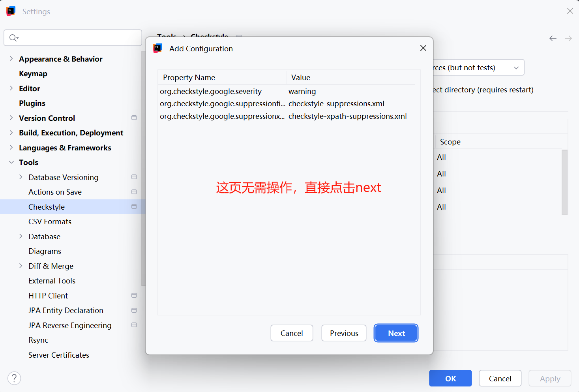Image resolution: width=579 pixels, height=392 pixels.
Task: Click the settings tree scrollbar
Action: tap(143, 168)
